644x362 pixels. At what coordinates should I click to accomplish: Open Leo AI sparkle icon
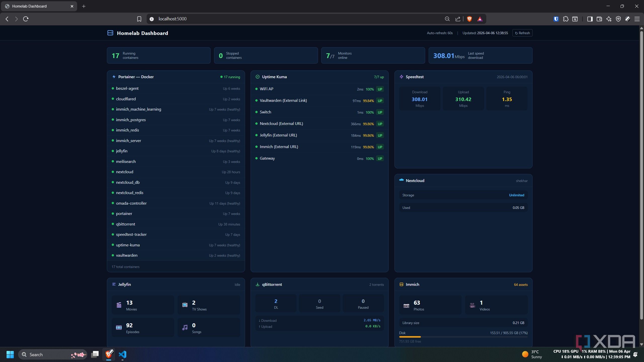609,19
